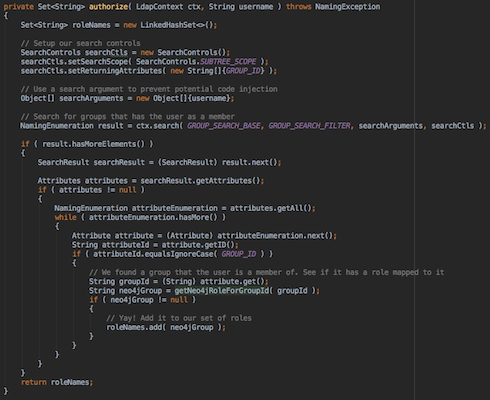The image size is (490, 400).
Task: Click searchCtls.setReturningAttributes call
Action: click(x=91, y=71)
